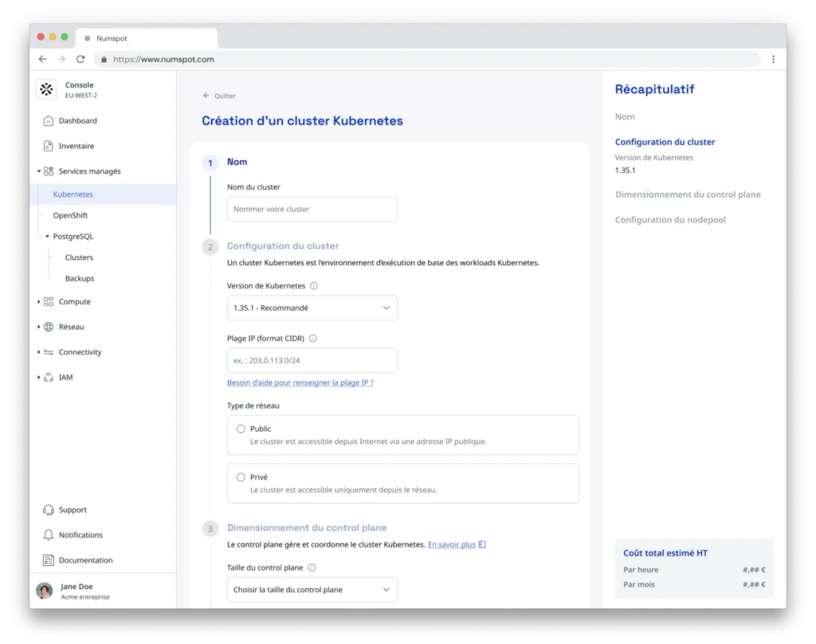Viewport: 816px width, 644px height.
Task: Open Documentation from the sidebar
Action: [x=85, y=560]
